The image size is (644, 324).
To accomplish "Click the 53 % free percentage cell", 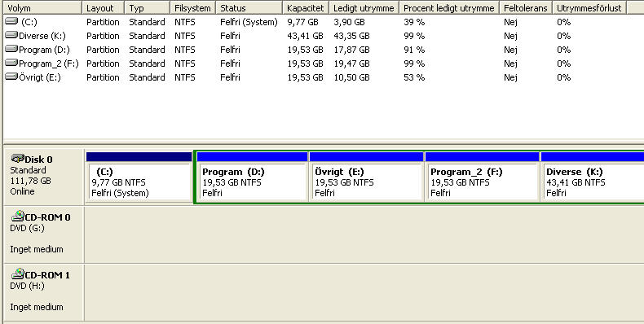I will [x=414, y=78].
